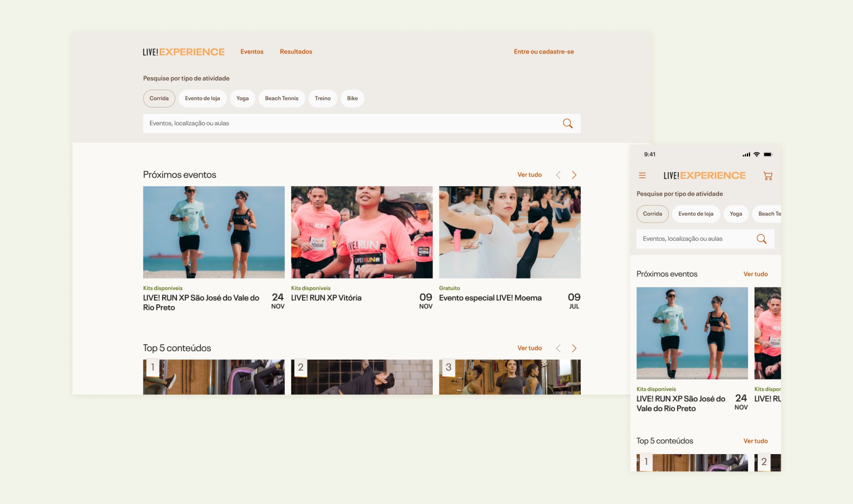Viewport: 853px width, 504px height.
Task: Click the mobile LIVE! EXPERIENCE logo
Action: pyautogui.click(x=704, y=175)
